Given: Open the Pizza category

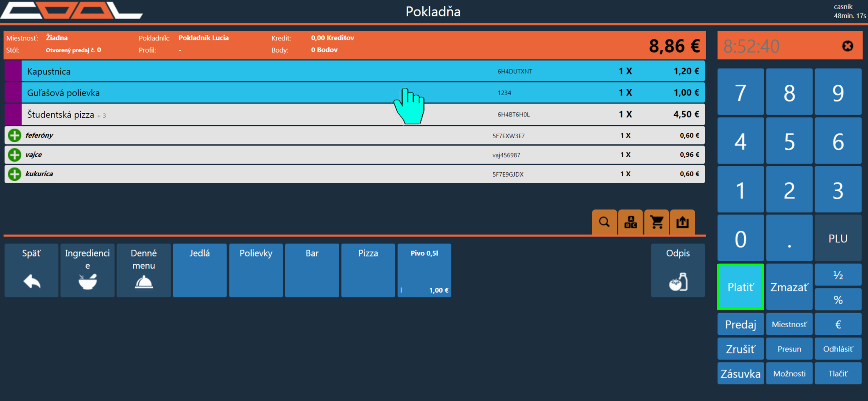Looking at the screenshot, I should pyautogui.click(x=368, y=271).
